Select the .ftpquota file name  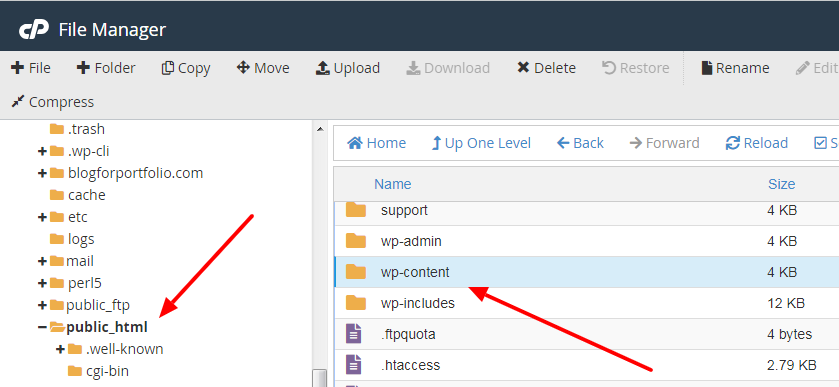(408, 335)
